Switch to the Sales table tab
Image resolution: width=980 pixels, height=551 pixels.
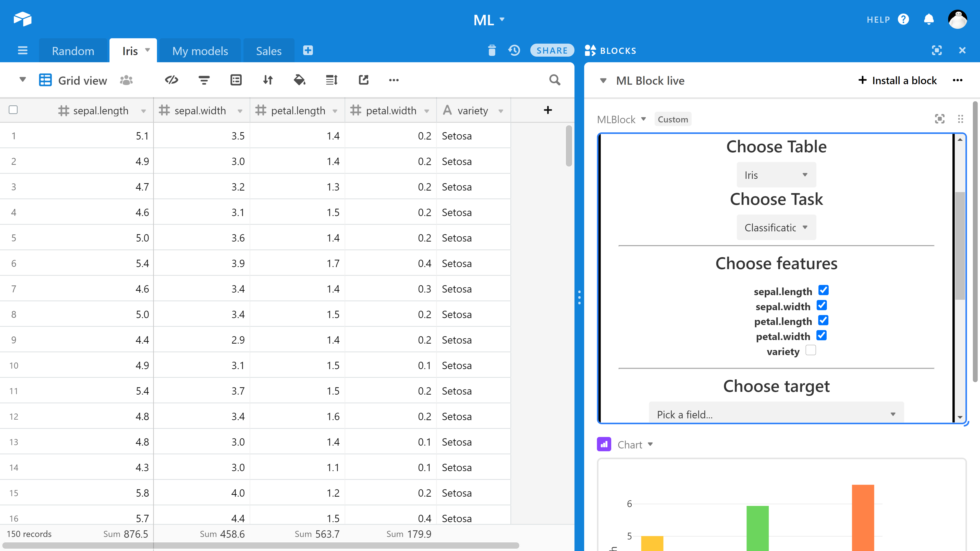(268, 51)
